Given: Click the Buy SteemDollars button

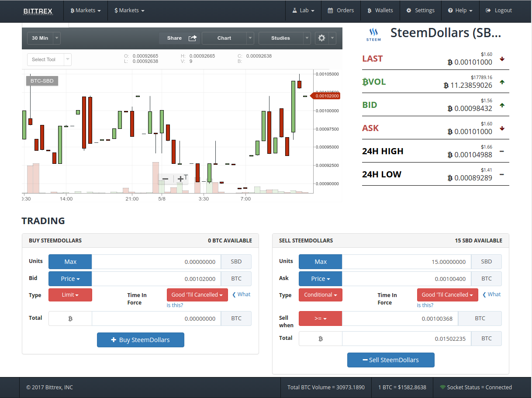Looking at the screenshot, I should [141, 340].
